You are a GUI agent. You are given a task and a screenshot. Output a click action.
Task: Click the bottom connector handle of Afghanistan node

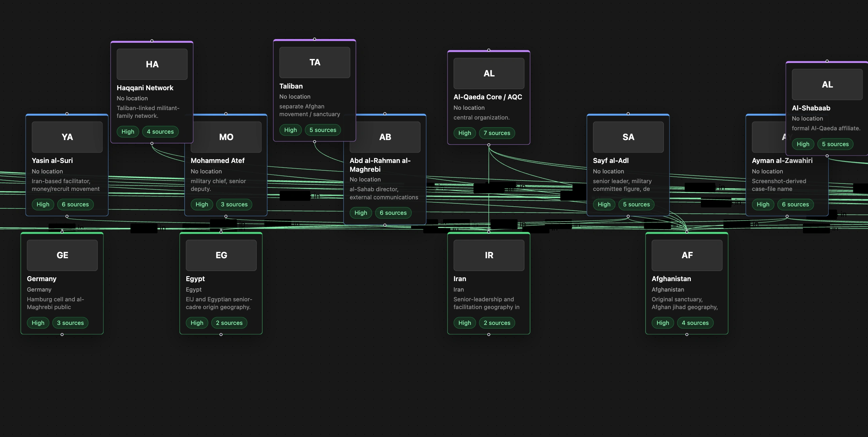(687, 335)
